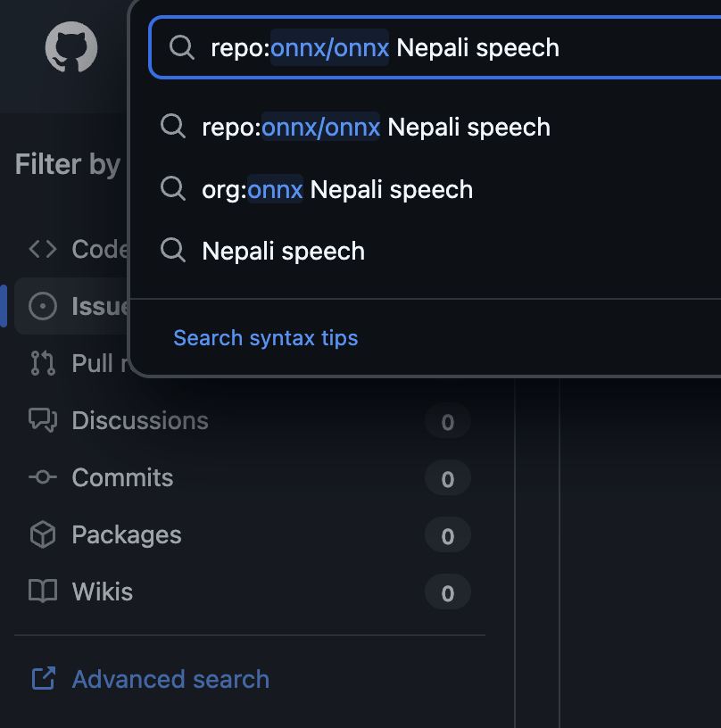The image size is (721, 728).
Task: Click the Packages box icon
Action: click(x=43, y=534)
